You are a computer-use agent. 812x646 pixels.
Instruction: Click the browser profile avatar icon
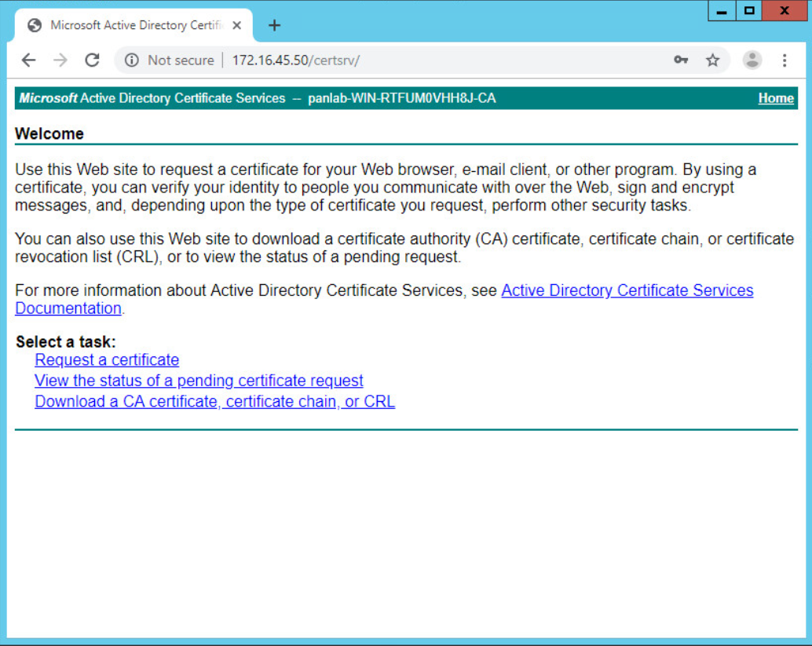752,60
